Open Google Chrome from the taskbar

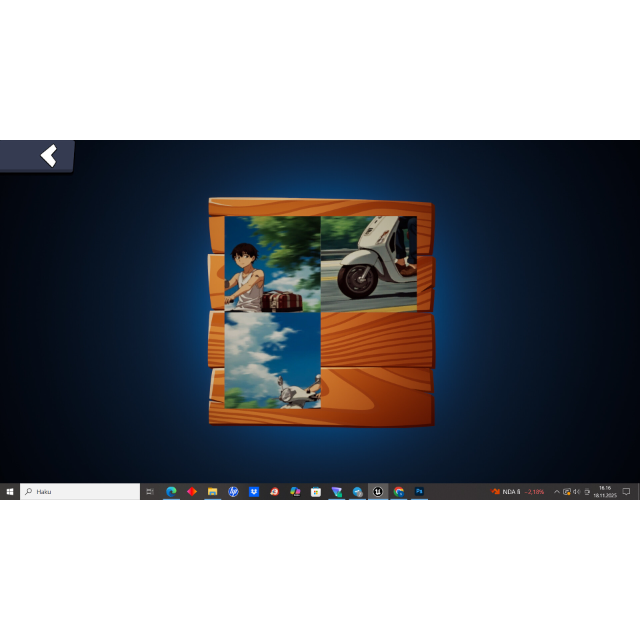(x=398, y=492)
